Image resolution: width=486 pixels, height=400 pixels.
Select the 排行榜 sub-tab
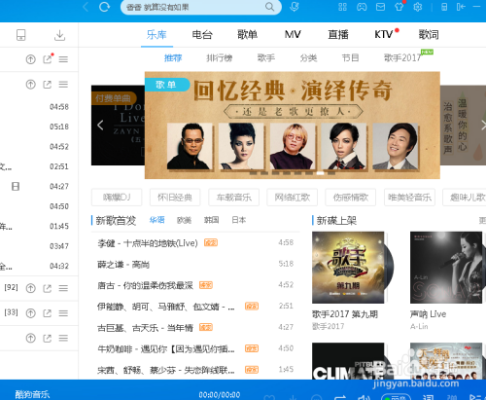pos(219,58)
